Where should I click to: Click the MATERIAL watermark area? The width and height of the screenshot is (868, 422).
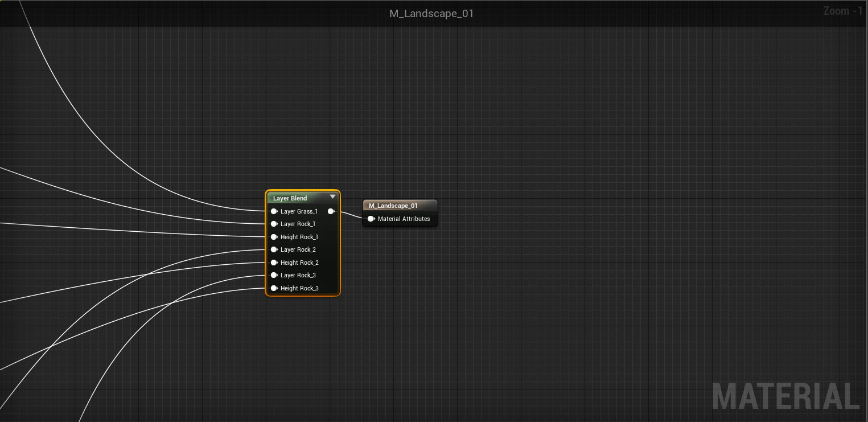point(785,396)
